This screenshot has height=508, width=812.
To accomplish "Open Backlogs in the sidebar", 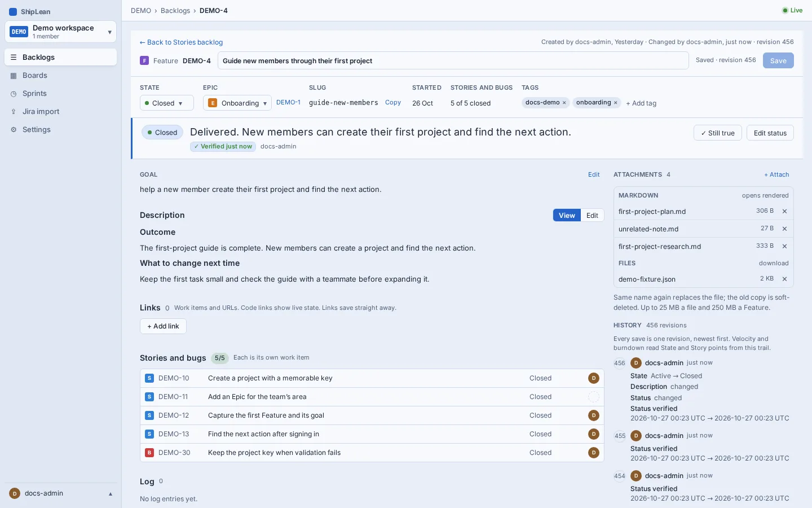I will point(60,57).
